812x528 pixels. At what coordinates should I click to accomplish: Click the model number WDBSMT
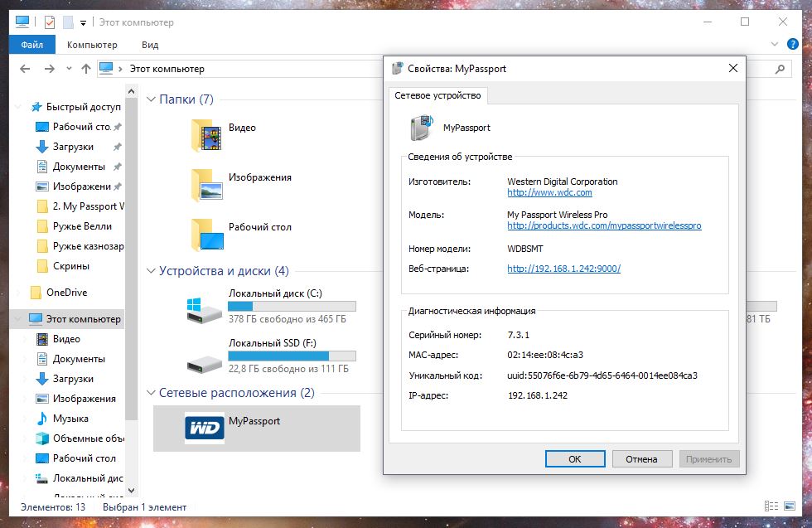[525, 249]
